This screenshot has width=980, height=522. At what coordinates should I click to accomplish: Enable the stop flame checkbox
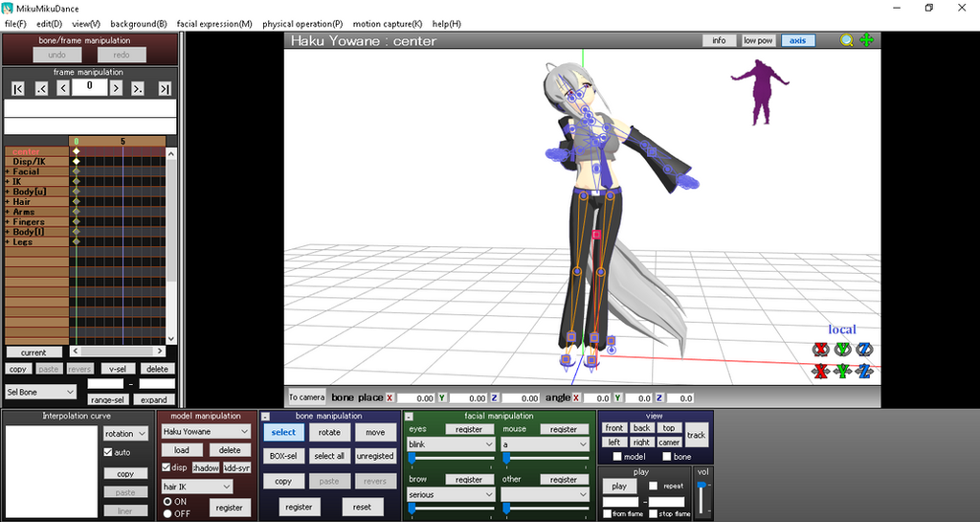pos(653,514)
